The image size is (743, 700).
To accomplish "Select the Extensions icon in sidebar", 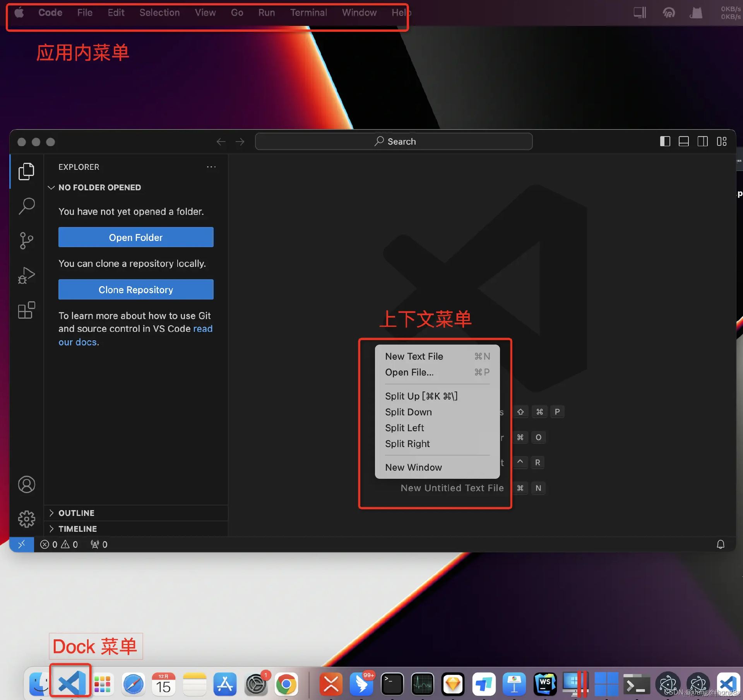I will [27, 310].
